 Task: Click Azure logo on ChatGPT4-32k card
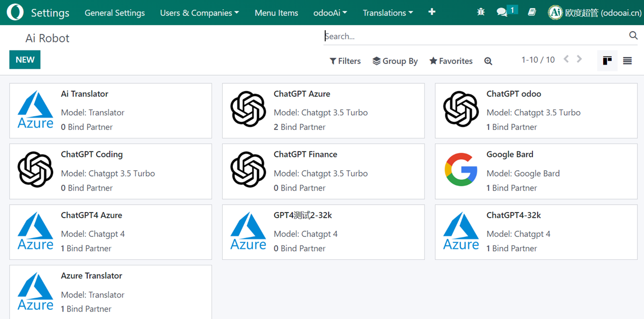coord(461,231)
